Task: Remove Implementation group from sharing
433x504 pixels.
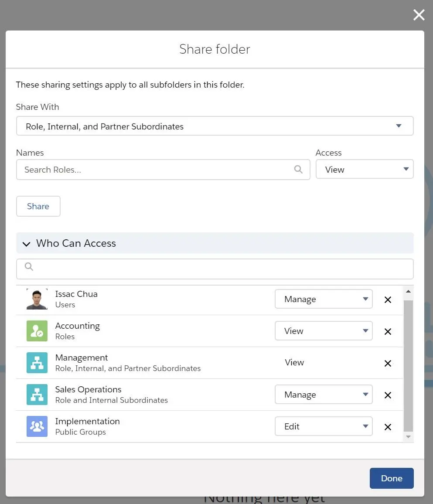Action: click(x=388, y=427)
